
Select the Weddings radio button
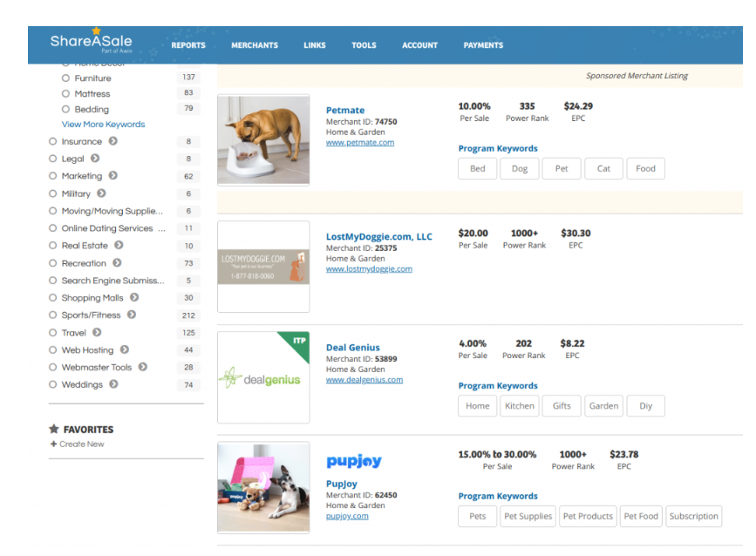click(52, 384)
